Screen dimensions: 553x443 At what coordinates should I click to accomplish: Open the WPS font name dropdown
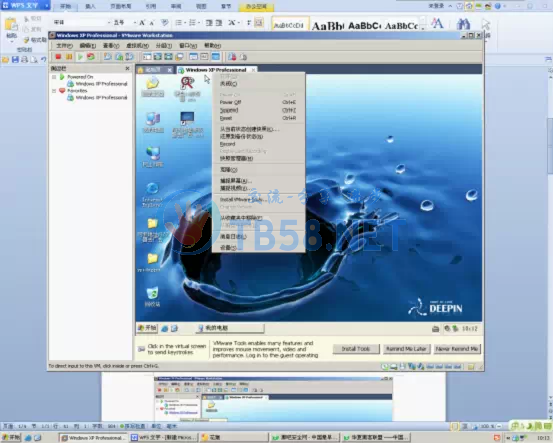(x=109, y=23)
